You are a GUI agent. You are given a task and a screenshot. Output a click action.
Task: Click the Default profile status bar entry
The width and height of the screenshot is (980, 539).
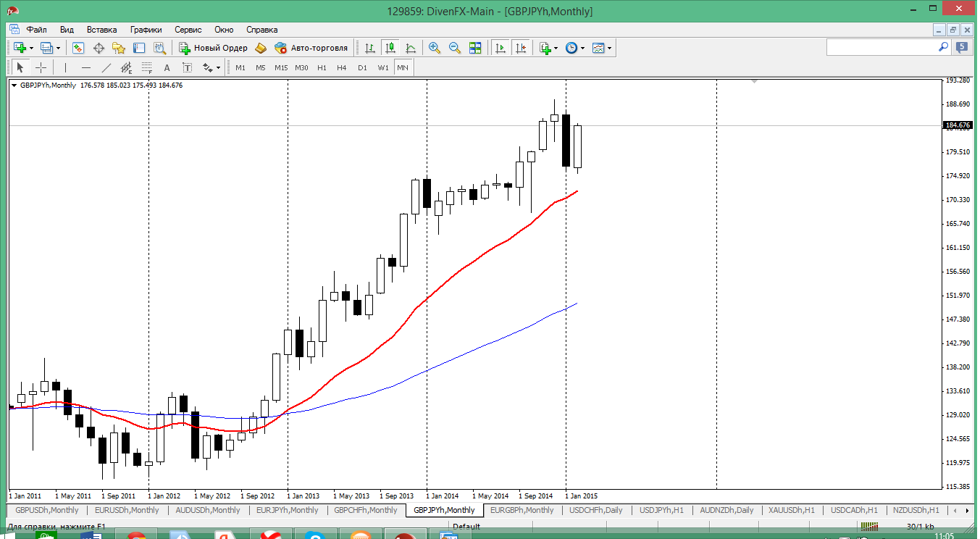coord(466,527)
